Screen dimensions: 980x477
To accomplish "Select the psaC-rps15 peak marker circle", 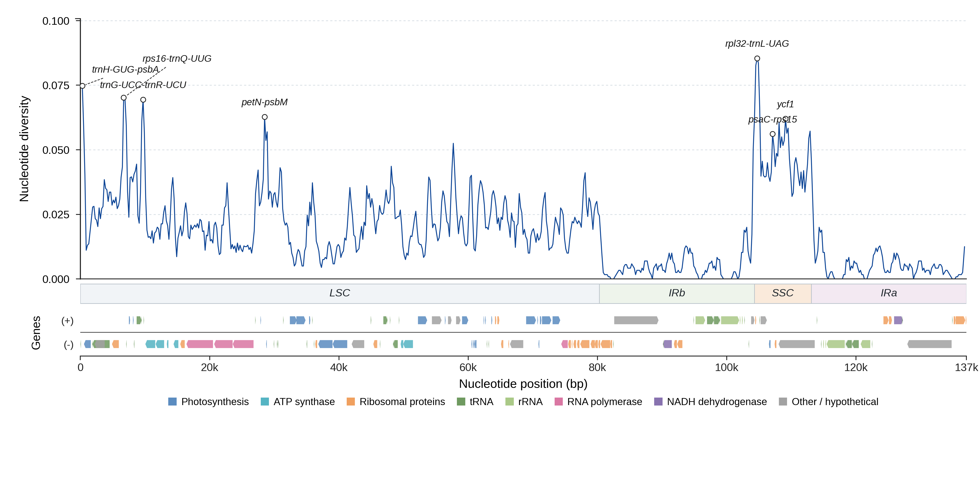I will pyautogui.click(x=773, y=134).
